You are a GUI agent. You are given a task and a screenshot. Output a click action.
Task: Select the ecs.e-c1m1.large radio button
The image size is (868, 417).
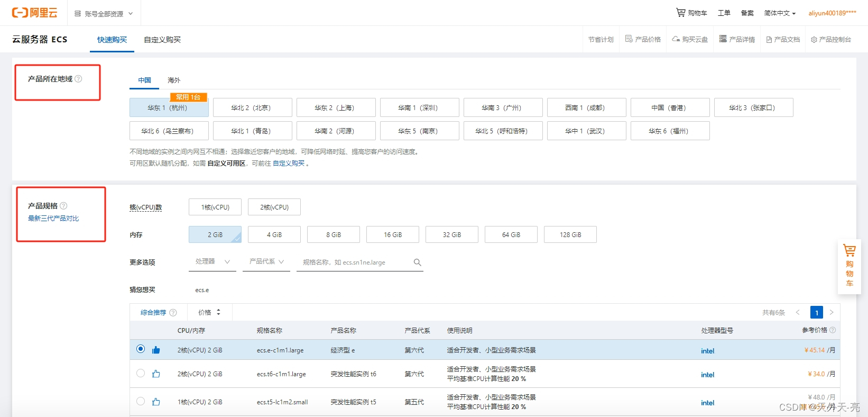click(x=140, y=349)
